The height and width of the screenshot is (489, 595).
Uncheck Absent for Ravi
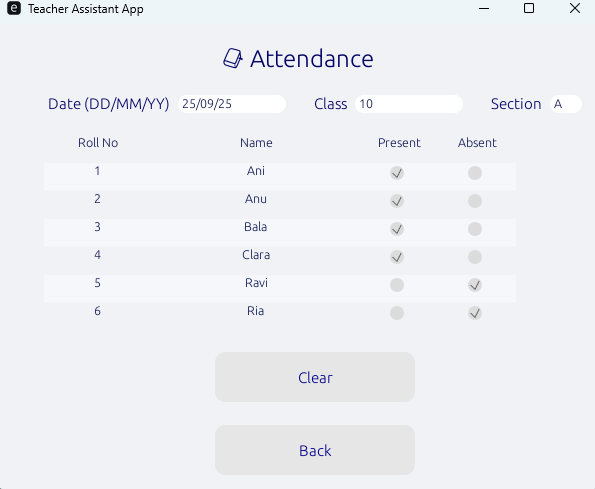[x=475, y=285]
